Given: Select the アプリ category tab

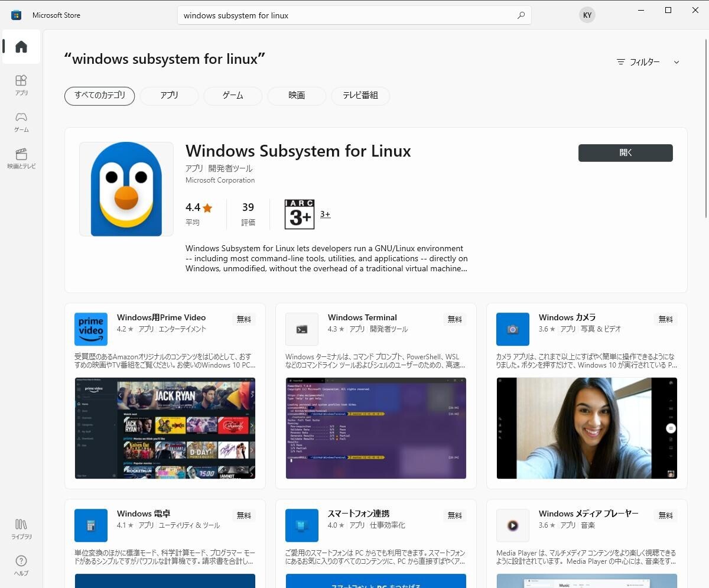Looking at the screenshot, I should point(169,96).
